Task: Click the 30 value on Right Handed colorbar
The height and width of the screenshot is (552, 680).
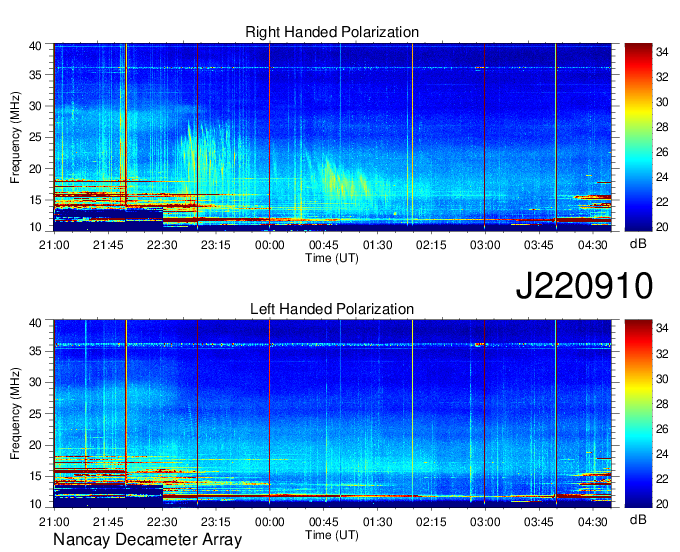Action: pyautogui.click(x=662, y=102)
